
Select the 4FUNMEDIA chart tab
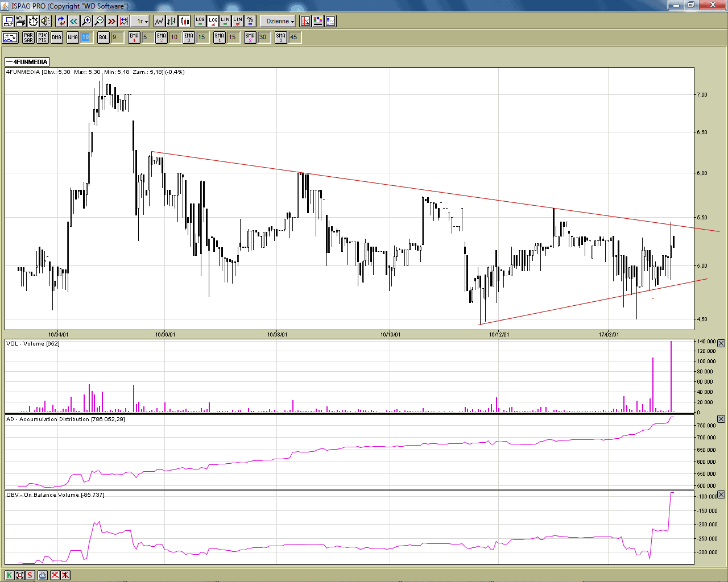[x=27, y=62]
